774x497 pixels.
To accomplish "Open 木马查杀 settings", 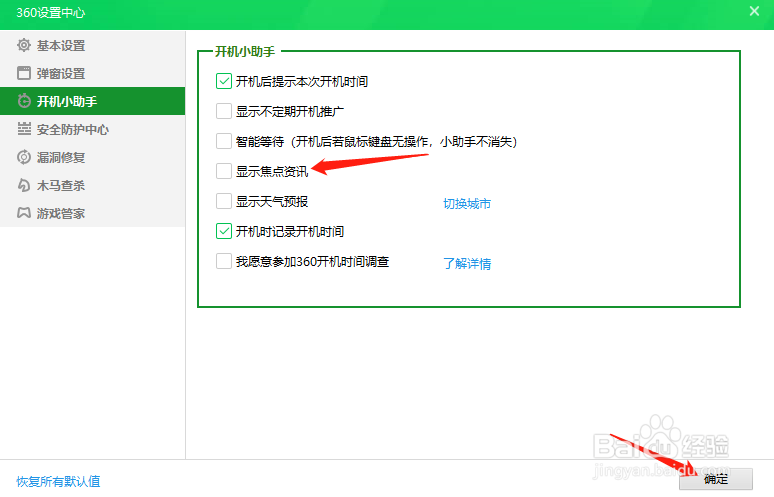I will coord(93,185).
